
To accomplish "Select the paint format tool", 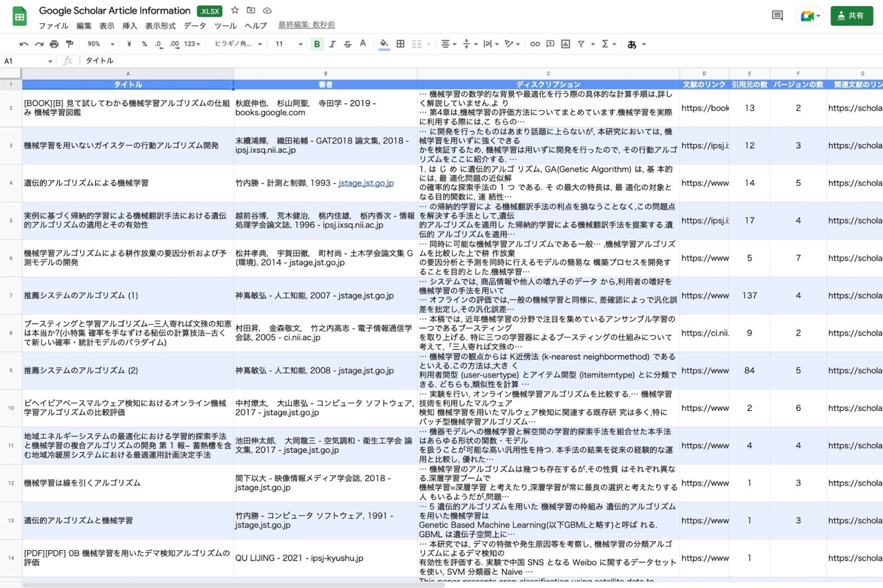I will 69,44.
